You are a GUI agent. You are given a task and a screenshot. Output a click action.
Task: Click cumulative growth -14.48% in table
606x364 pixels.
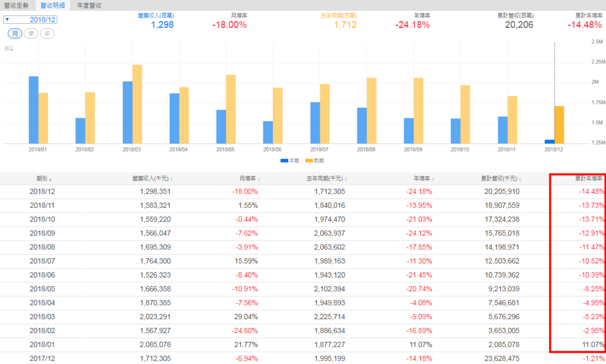click(x=592, y=192)
